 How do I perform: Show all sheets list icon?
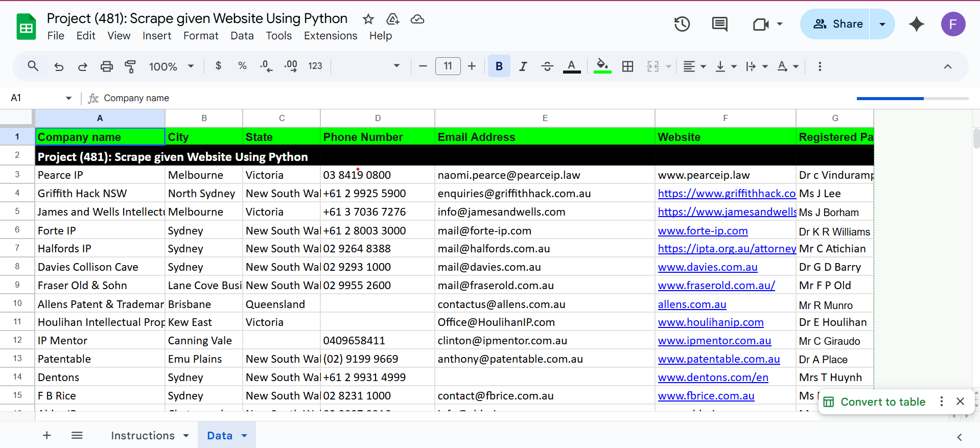[x=77, y=435]
